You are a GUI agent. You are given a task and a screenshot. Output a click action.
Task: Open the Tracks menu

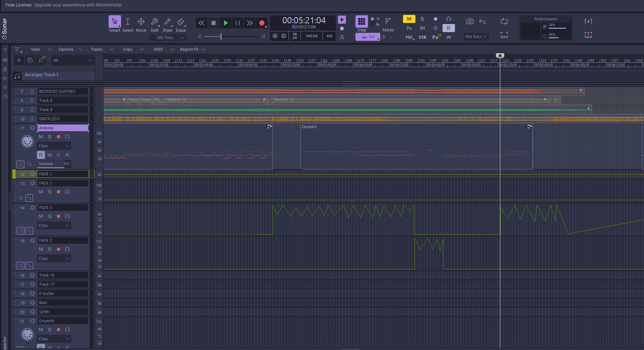97,49
